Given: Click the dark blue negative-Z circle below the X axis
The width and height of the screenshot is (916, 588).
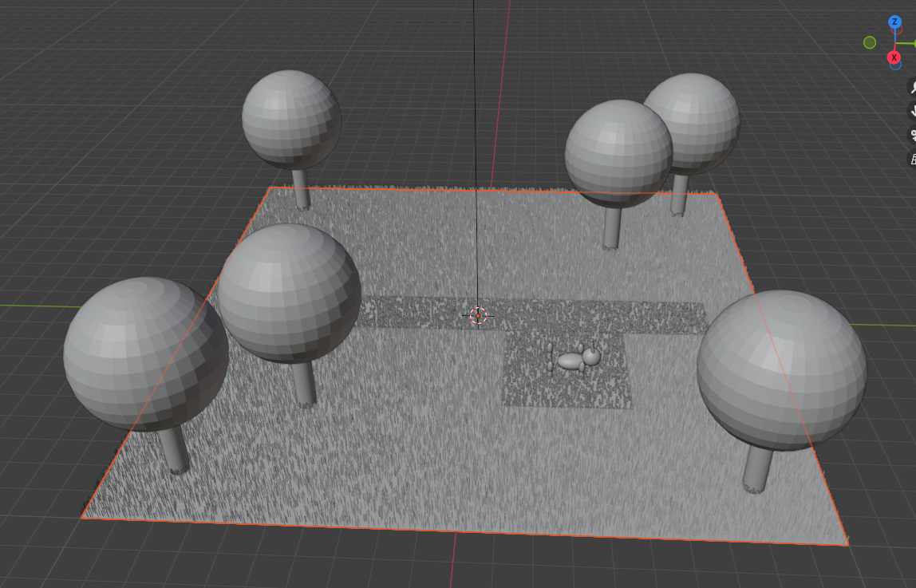Looking at the screenshot, I should tap(895, 66).
